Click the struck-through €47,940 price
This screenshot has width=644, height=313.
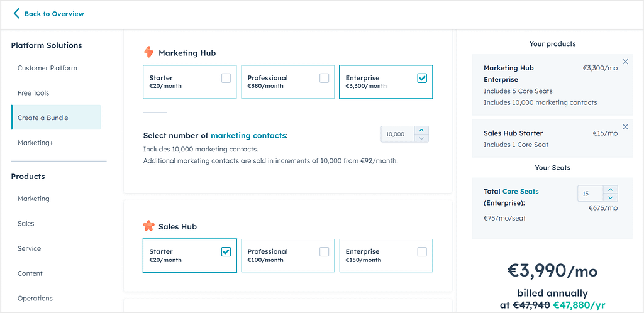pos(531,305)
